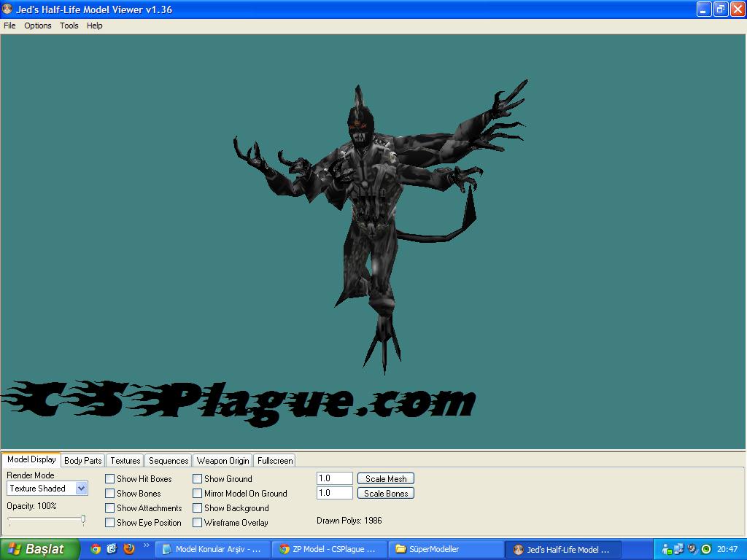Select the Model Display tab
Image resolution: width=747 pixels, height=560 pixels.
tap(31, 459)
